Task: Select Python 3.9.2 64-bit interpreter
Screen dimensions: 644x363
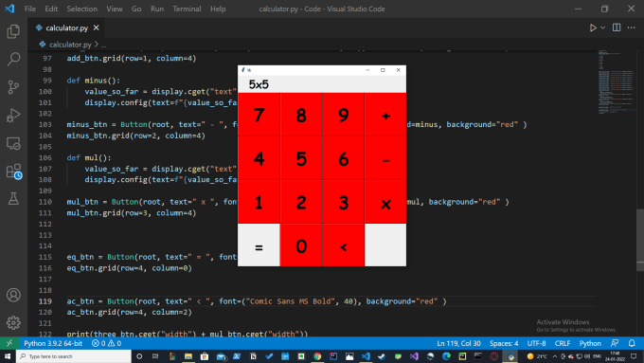Action: pyautogui.click(x=53, y=343)
